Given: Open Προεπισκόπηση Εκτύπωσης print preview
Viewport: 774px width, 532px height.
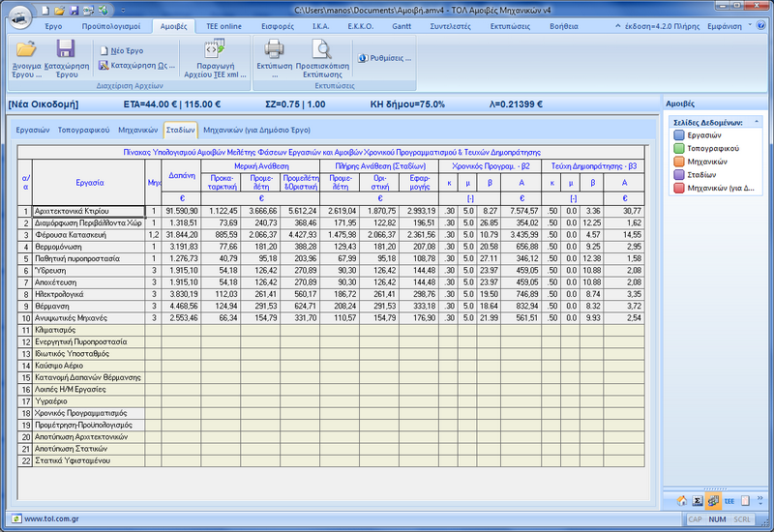Looking at the screenshot, I should (x=320, y=49).
